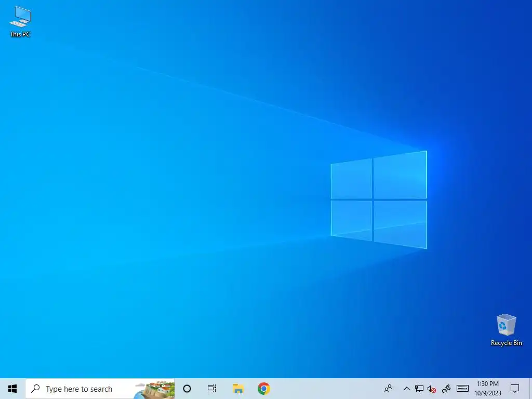Open the Windows Ink Workspace pen icon
This screenshot has height=399, width=532.
pos(446,389)
